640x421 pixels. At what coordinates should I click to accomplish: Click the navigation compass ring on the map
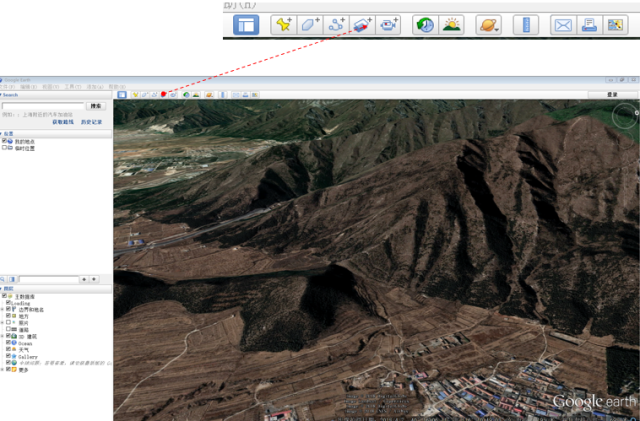(625, 116)
